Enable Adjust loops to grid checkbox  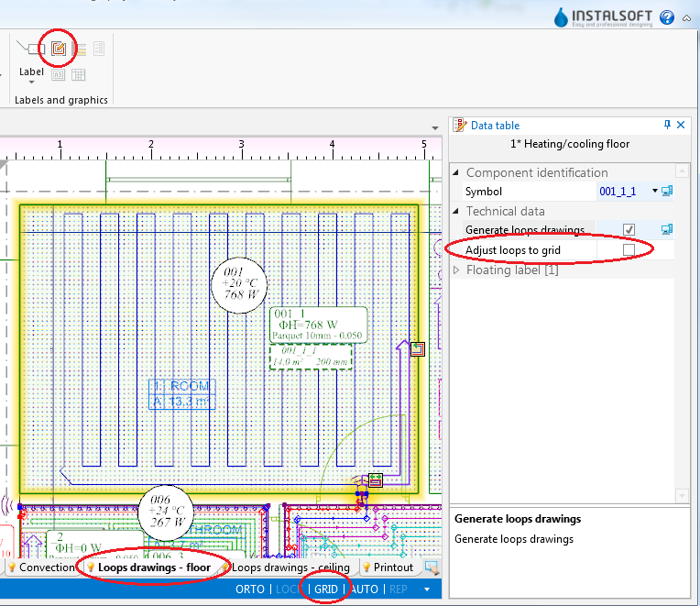pyautogui.click(x=629, y=249)
